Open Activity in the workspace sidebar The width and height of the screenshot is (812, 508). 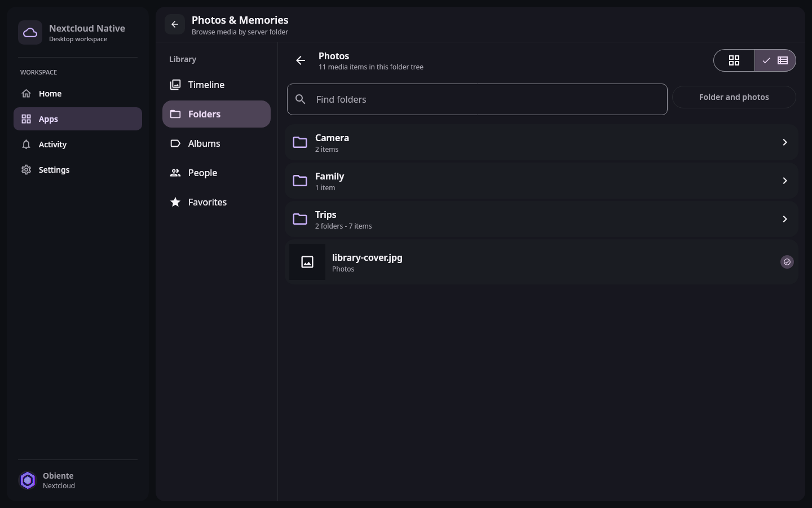pos(78,144)
